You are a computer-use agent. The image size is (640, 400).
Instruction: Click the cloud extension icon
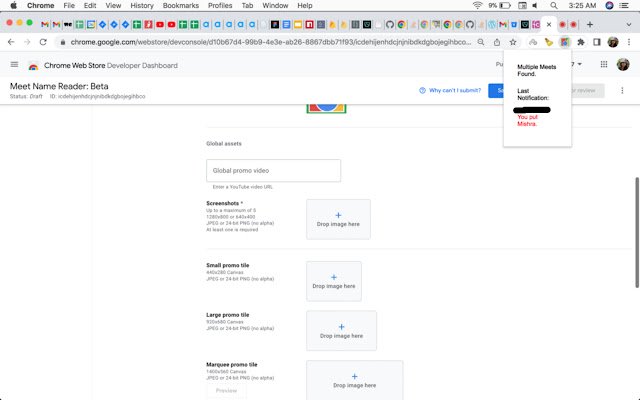533,42
